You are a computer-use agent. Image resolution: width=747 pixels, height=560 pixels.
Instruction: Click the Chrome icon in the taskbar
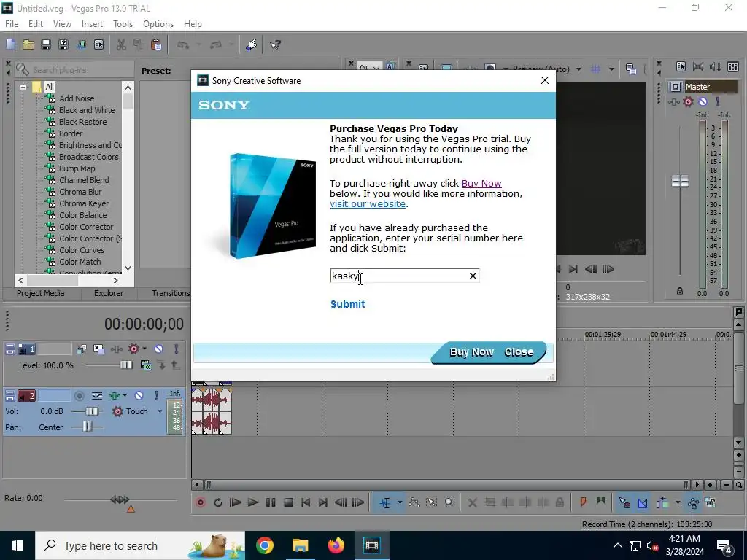(265, 545)
